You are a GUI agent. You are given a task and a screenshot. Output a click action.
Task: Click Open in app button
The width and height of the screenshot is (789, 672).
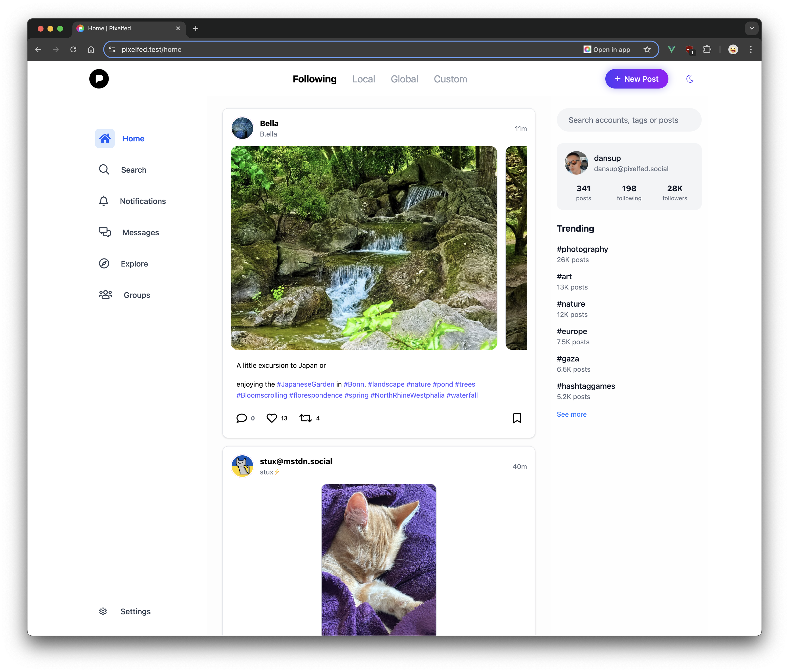pyautogui.click(x=607, y=50)
